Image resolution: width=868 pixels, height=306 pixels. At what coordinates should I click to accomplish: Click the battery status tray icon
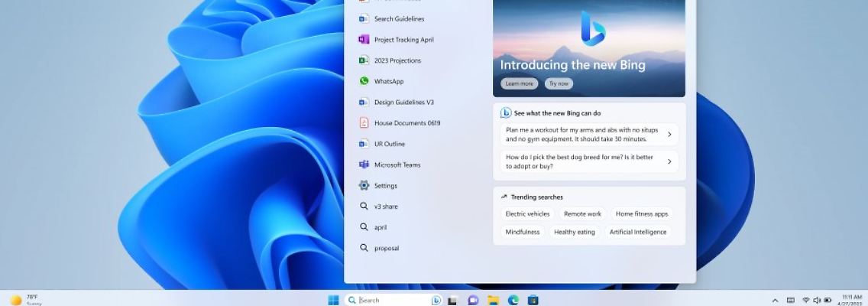[828, 300]
